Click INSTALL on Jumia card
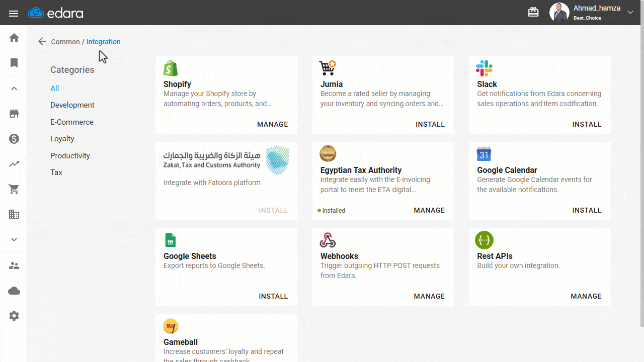This screenshot has height=362, width=644. (430, 124)
